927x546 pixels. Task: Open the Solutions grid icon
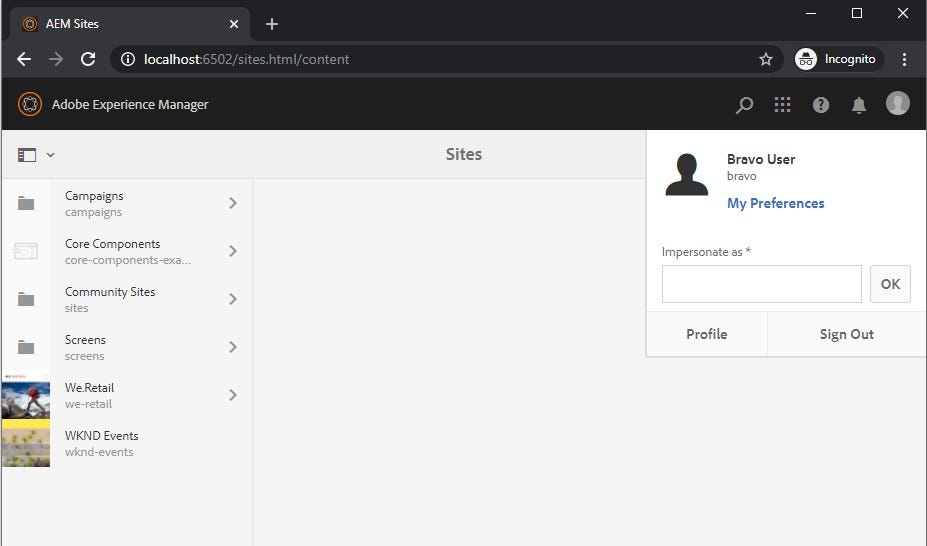(782, 105)
